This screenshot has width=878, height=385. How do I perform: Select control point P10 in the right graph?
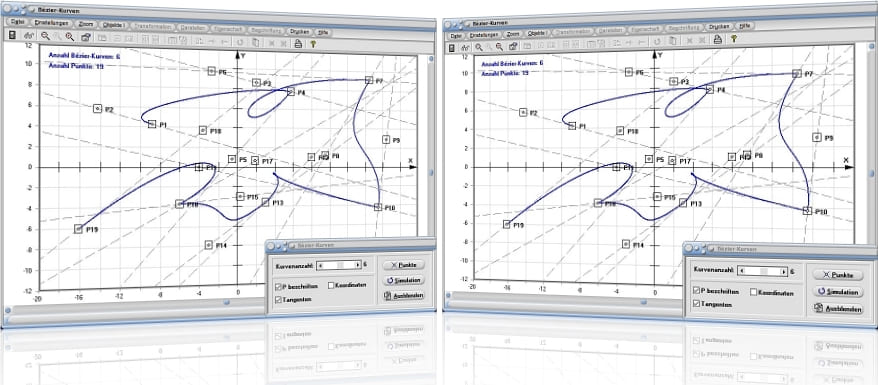click(x=807, y=210)
